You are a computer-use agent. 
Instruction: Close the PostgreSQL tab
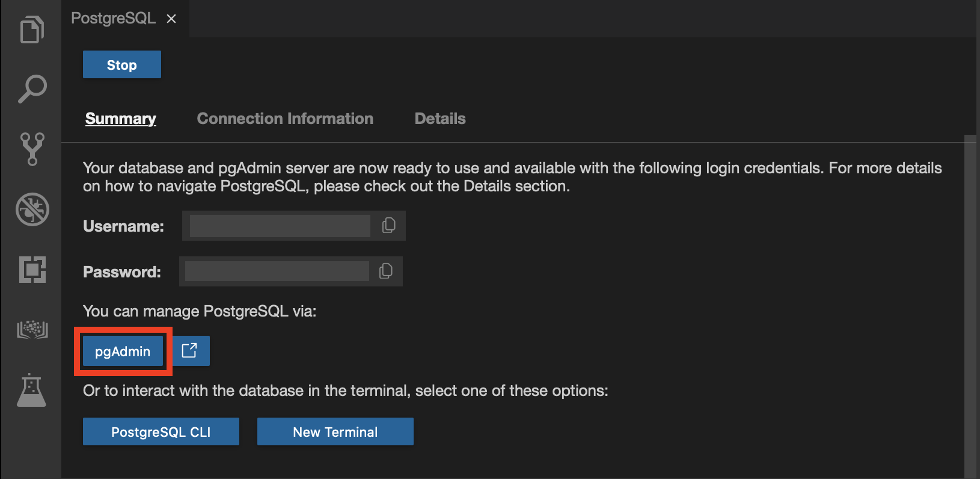[171, 19]
